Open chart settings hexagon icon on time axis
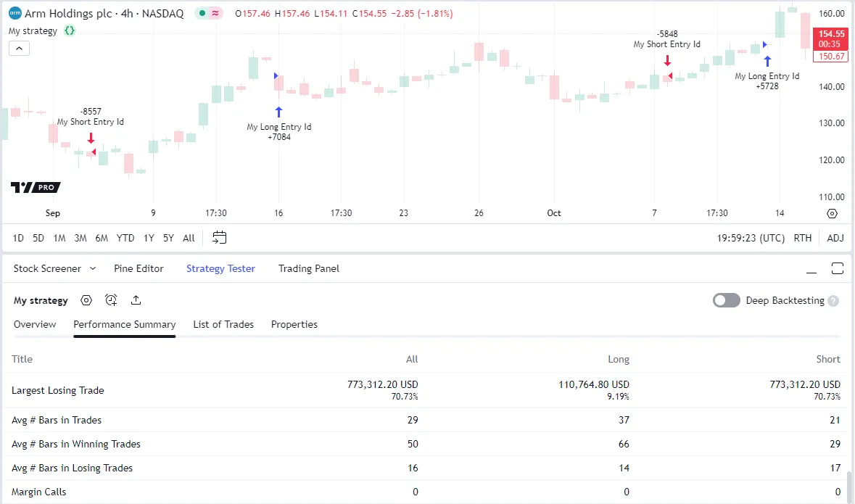Viewport: 855px width, 504px height. coord(832,213)
